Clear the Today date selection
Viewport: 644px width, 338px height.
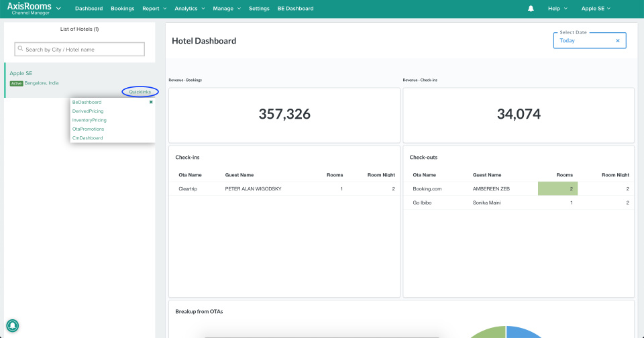tap(617, 41)
